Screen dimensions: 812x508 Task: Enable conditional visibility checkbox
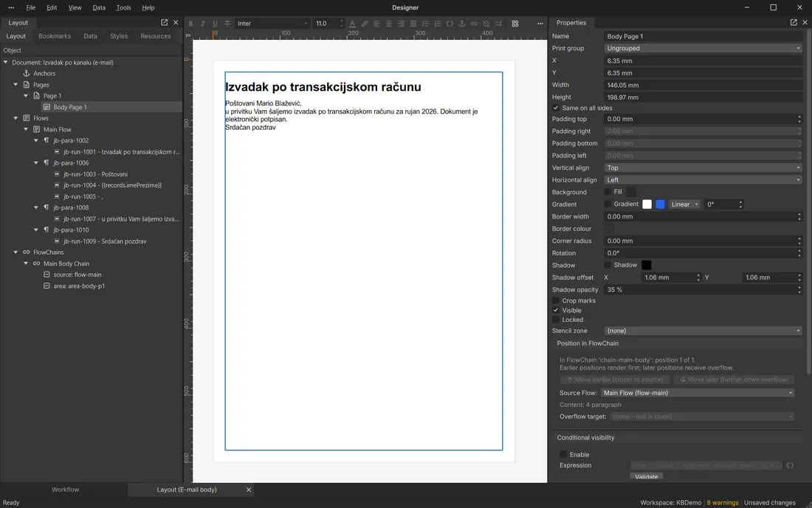(x=563, y=454)
